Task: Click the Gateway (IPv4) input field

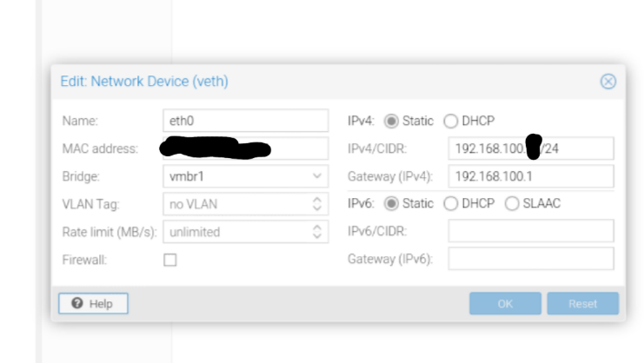Action: 531,176
